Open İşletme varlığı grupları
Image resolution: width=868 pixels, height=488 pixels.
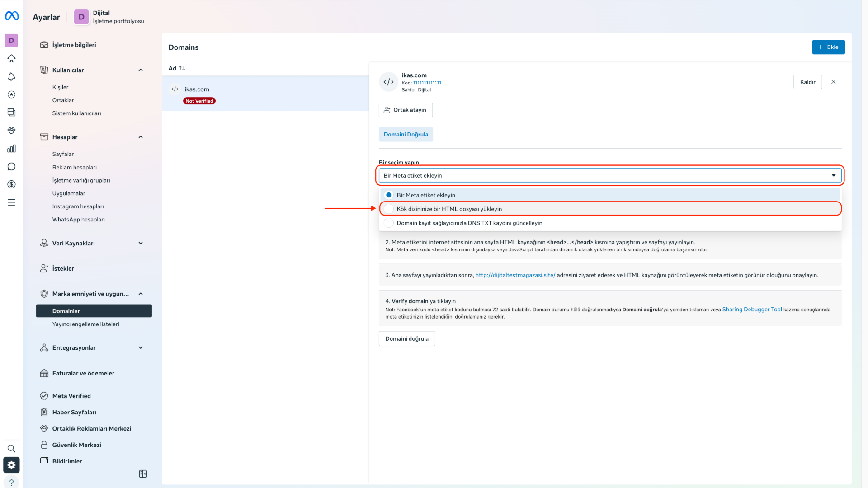click(x=81, y=180)
